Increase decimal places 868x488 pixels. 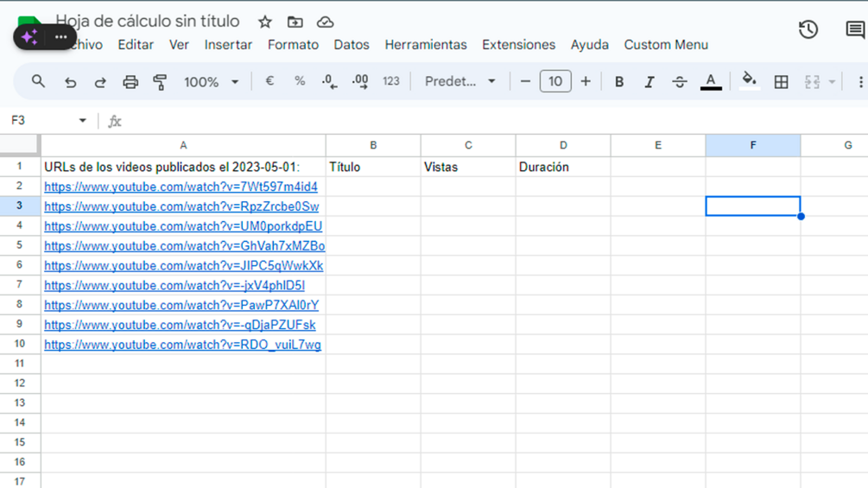pyautogui.click(x=360, y=81)
